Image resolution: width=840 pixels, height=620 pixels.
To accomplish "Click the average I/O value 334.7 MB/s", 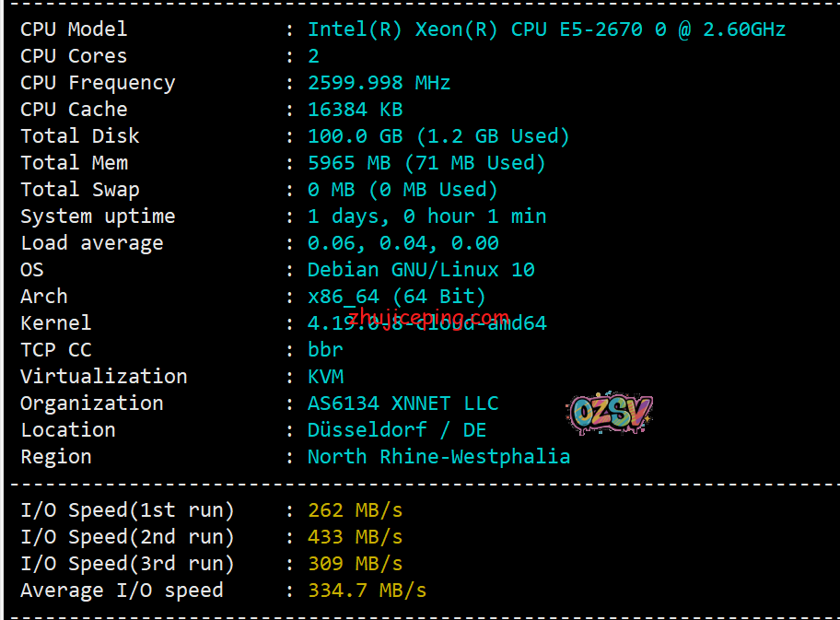I will tap(367, 591).
